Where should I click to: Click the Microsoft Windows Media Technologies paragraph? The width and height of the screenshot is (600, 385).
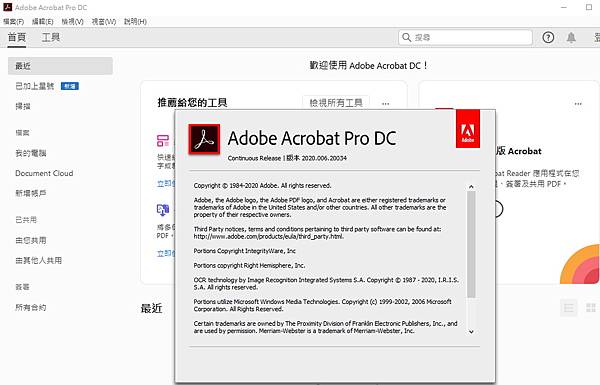[x=322, y=305]
